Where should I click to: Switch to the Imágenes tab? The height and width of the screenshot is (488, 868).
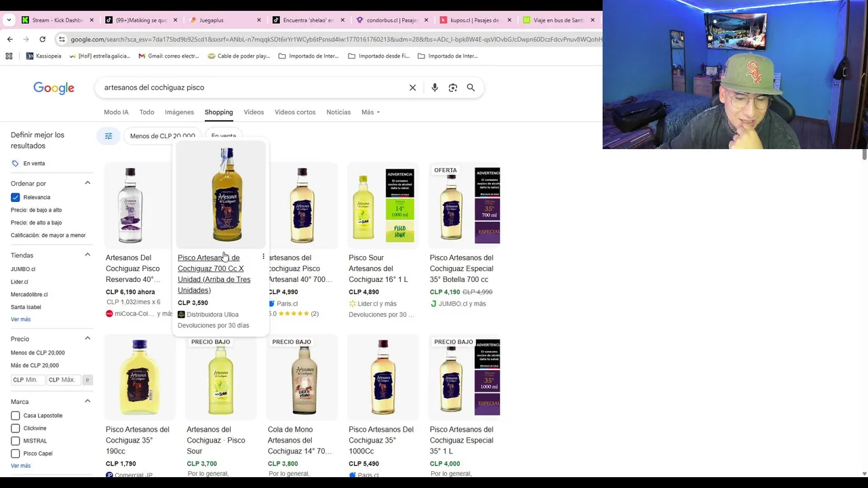pyautogui.click(x=179, y=112)
